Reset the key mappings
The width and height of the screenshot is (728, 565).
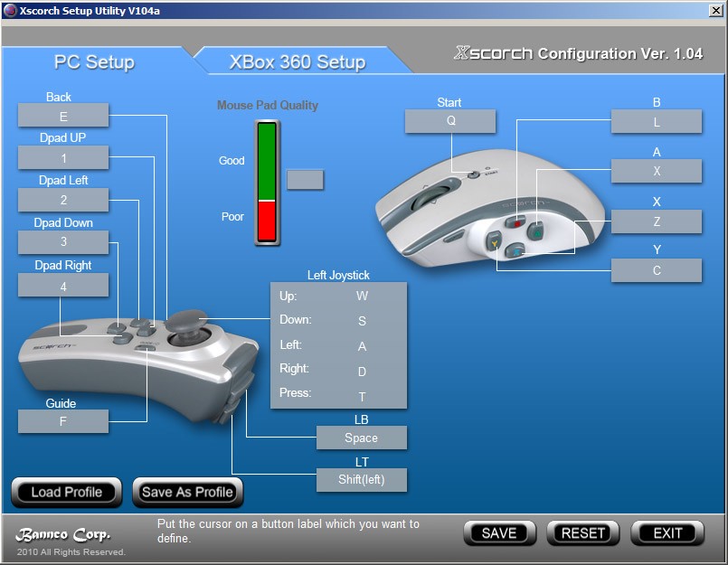(583, 533)
